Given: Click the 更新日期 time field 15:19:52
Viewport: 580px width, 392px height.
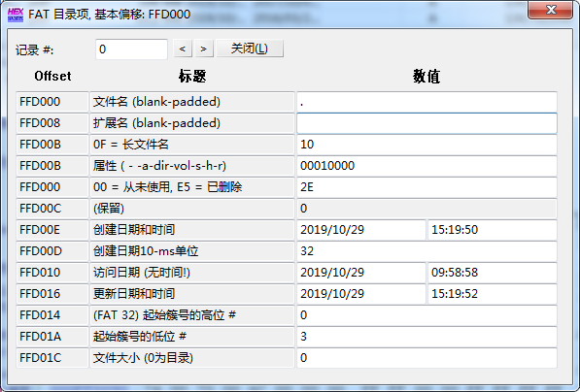Looking at the screenshot, I should pyautogui.click(x=493, y=294).
